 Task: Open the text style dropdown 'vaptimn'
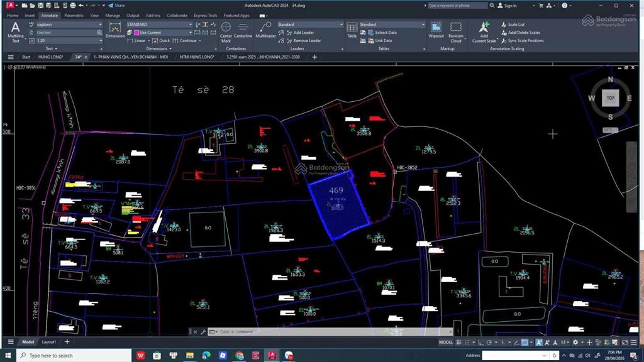coord(69,25)
